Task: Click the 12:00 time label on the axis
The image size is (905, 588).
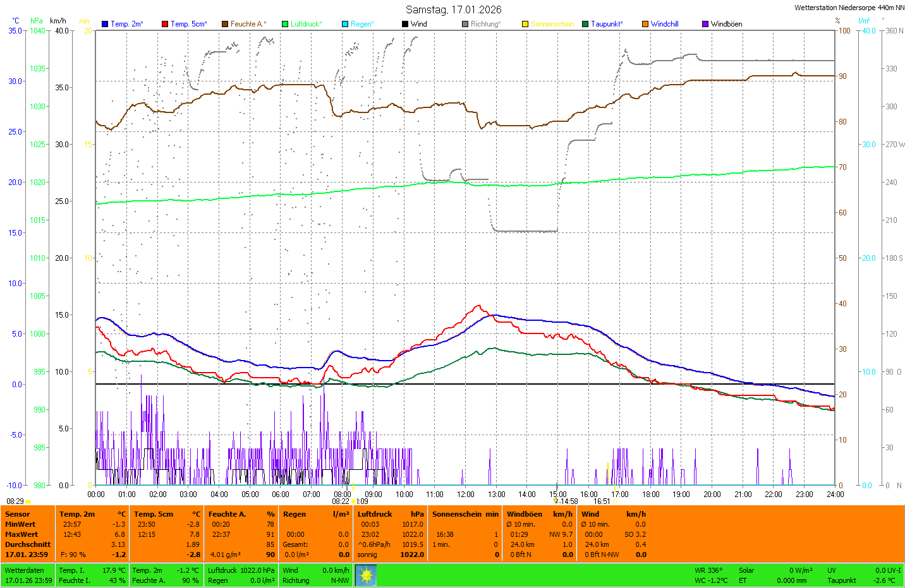Action: click(x=466, y=495)
